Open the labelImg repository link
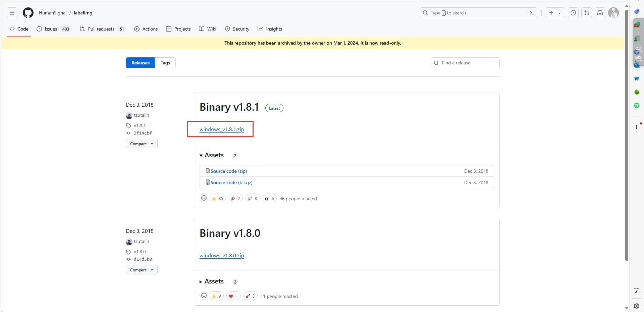644x312 pixels. 83,13
